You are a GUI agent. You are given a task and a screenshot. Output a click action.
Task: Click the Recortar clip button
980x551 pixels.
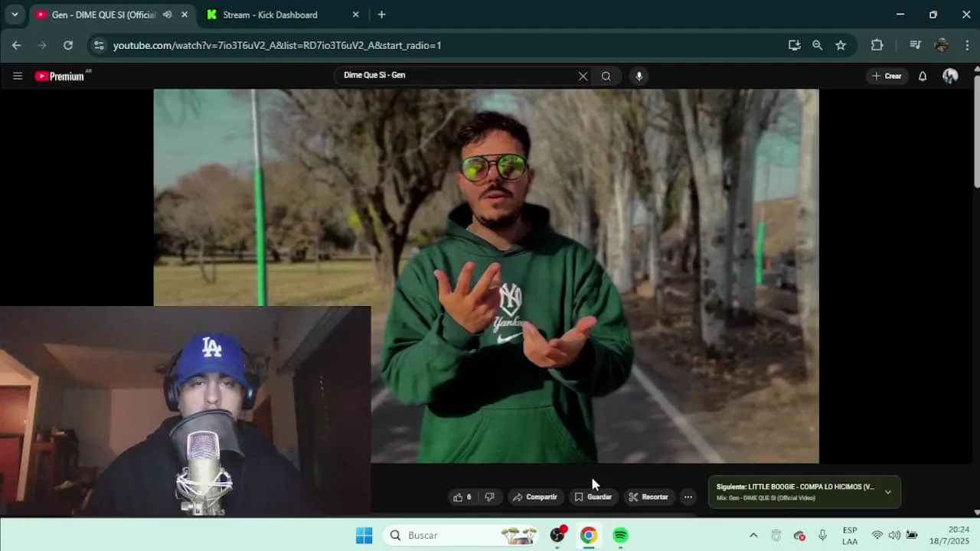click(x=648, y=497)
